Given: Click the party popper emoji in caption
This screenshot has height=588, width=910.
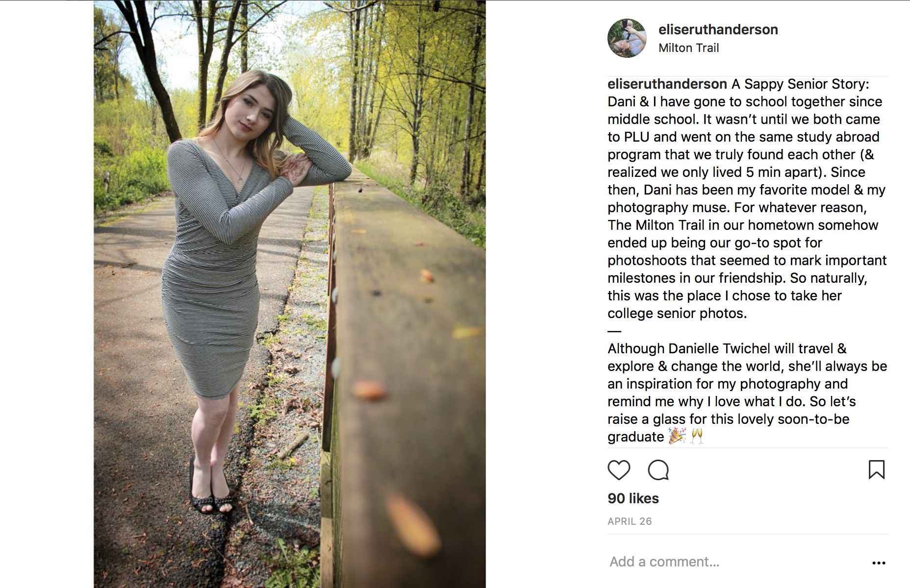Looking at the screenshot, I should 677,436.
